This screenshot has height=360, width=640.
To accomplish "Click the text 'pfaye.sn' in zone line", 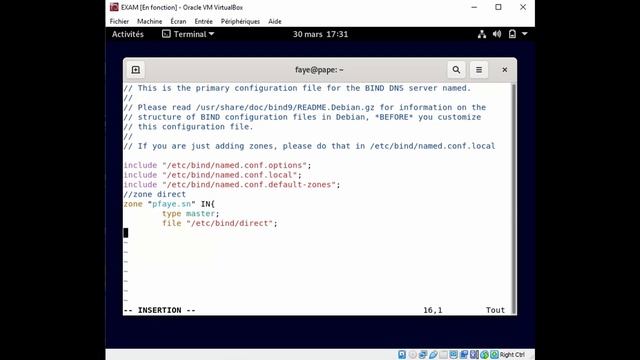I will (171, 204).
